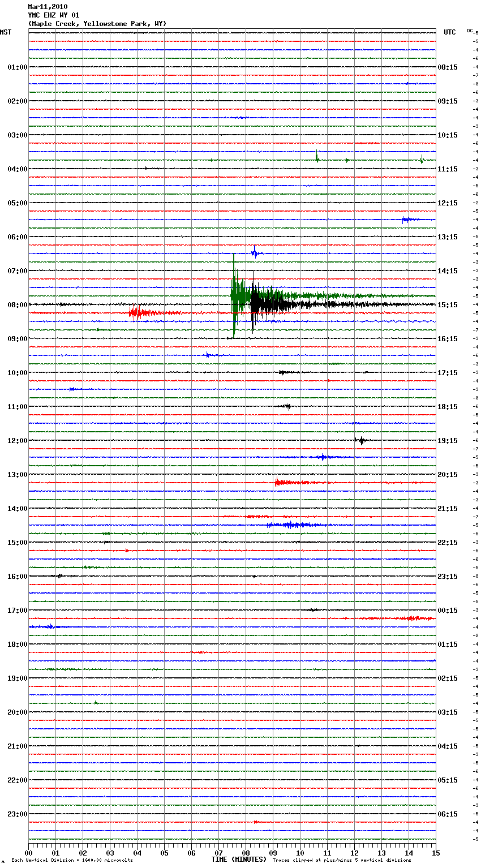Click the "06:15" UTC row label
This screenshot has height=868, width=481.
(x=448, y=814)
